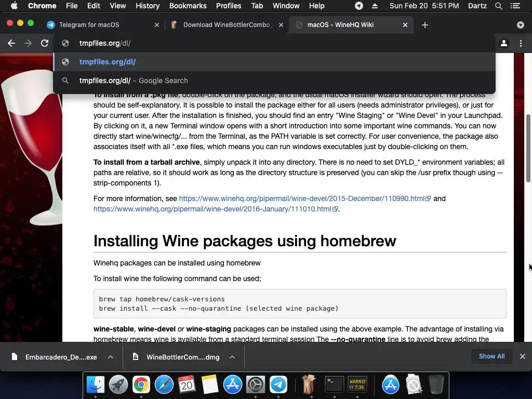Click the brew tap homebrew/cask-versions line
Screen dimensions: 532x399
coord(162,299)
